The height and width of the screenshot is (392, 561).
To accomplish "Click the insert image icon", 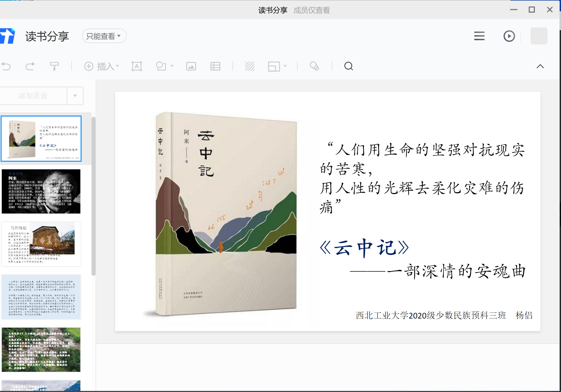I will 191,66.
